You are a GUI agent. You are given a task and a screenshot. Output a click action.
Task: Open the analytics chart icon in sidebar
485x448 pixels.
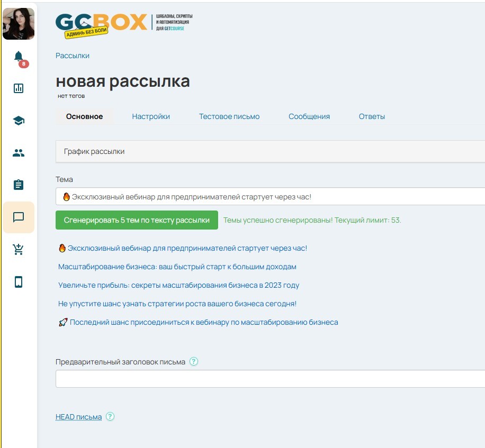[x=19, y=88]
